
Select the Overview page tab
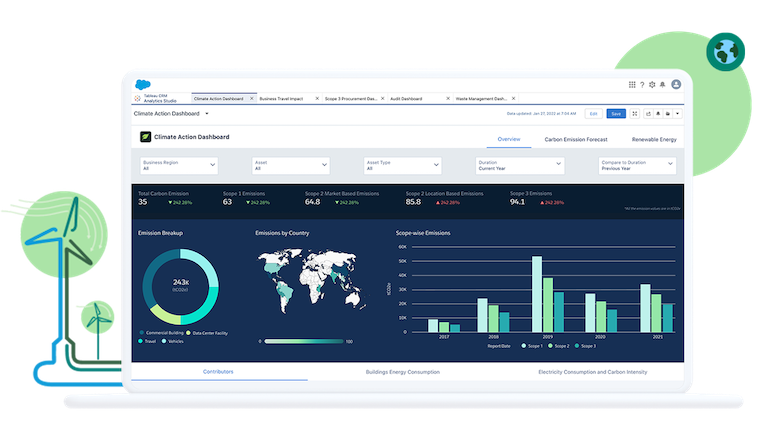pos(509,139)
